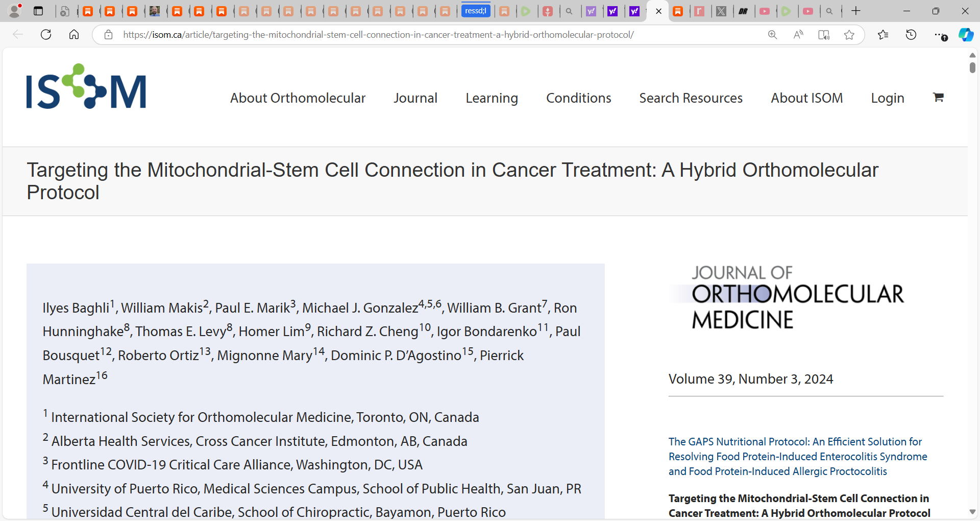Switch to the X (Twitter) tab
The height and width of the screenshot is (521, 980).
721,11
